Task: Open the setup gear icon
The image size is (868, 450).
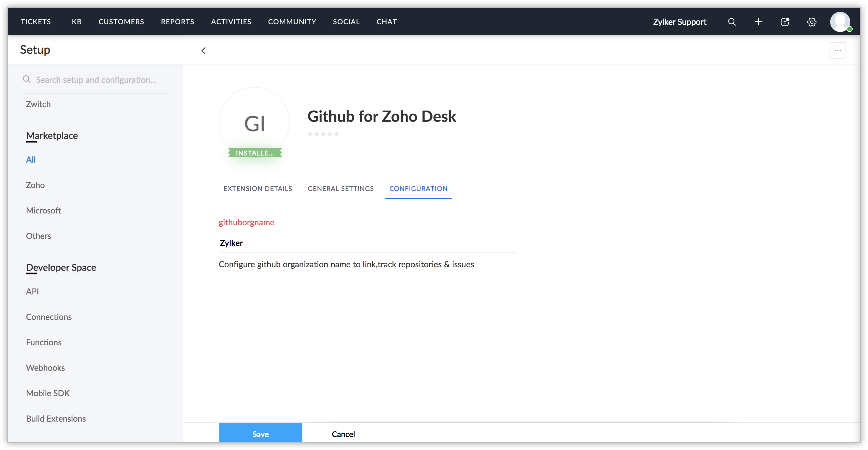Action: pos(812,22)
